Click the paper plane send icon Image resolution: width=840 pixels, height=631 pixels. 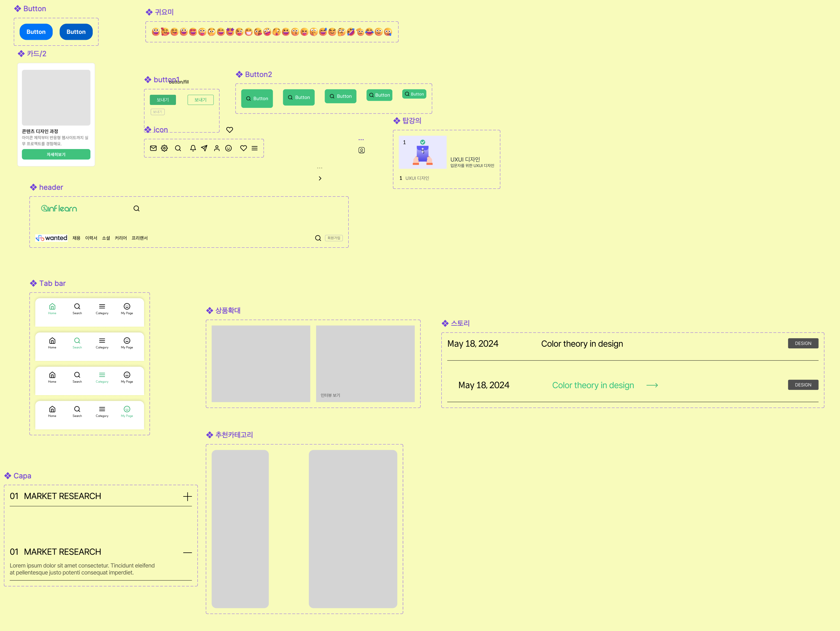204,148
